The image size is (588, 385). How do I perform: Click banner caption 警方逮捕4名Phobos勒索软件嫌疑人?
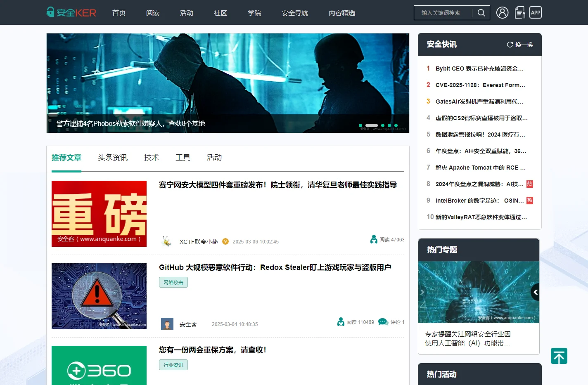131,123
